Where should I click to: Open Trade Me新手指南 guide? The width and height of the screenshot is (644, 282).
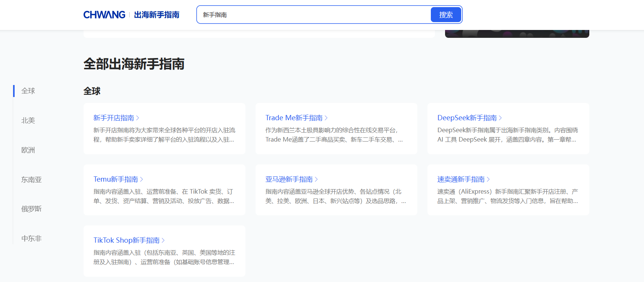click(x=294, y=118)
